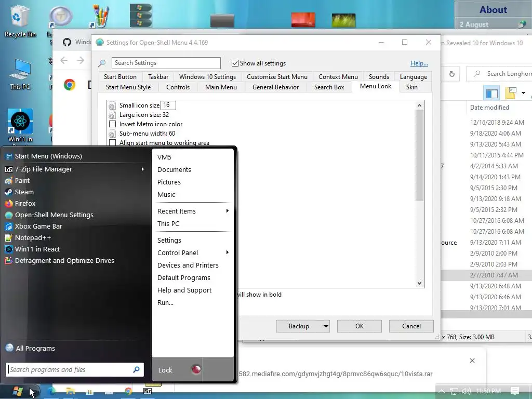Open the Windows 10 Settings tab

click(207, 77)
